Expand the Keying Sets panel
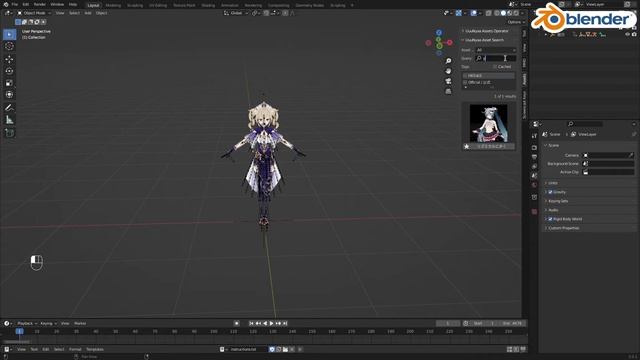Viewport: 640px width, 360px height. pos(558,201)
